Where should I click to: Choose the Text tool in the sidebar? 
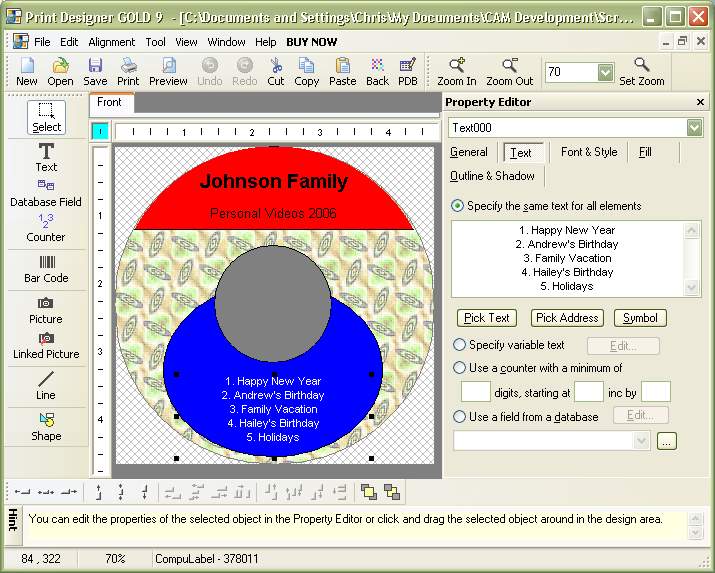[46, 157]
